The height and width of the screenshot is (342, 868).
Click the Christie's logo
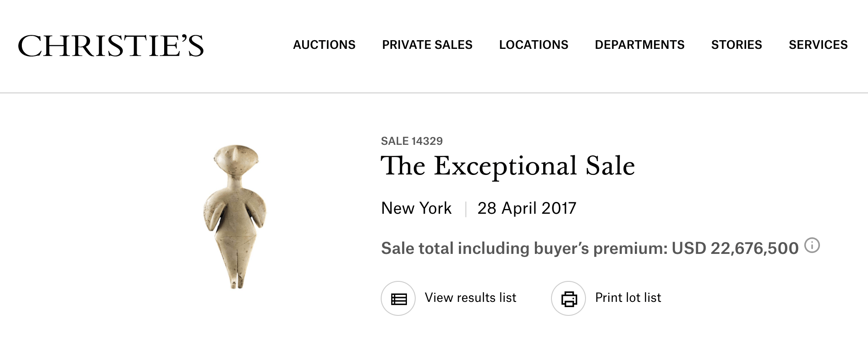point(110,46)
